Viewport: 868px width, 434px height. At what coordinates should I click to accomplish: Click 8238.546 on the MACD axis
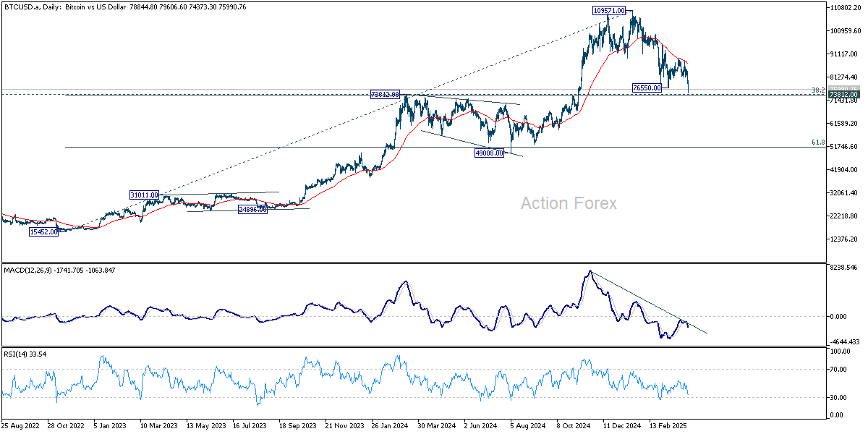point(843,267)
